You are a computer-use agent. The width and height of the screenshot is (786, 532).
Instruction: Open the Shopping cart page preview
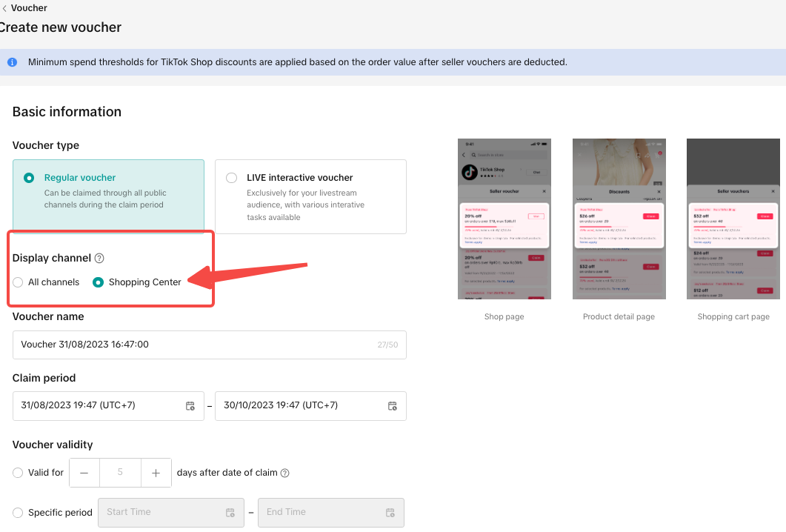point(733,219)
